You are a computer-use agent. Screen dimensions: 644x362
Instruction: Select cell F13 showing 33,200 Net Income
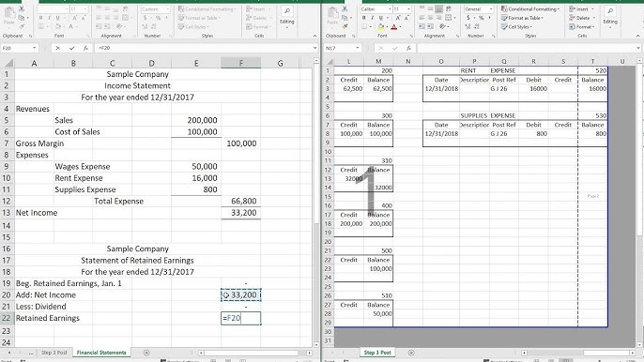pos(240,213)
